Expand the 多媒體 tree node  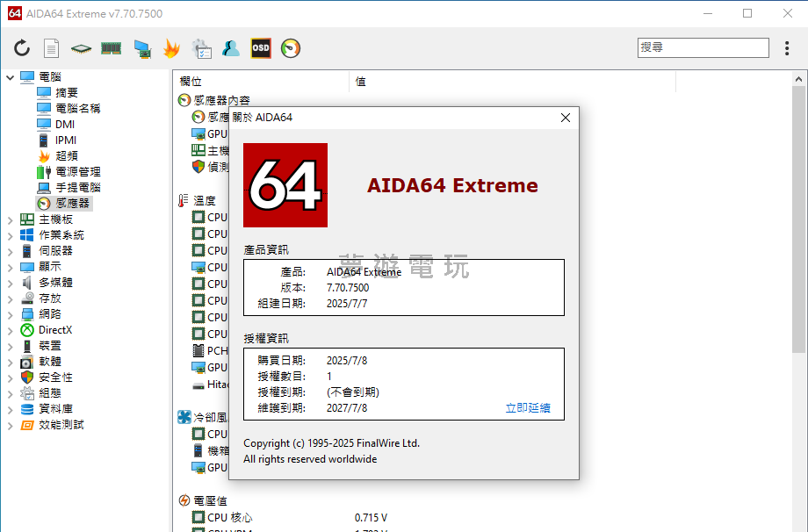click(x=10, y=284)
